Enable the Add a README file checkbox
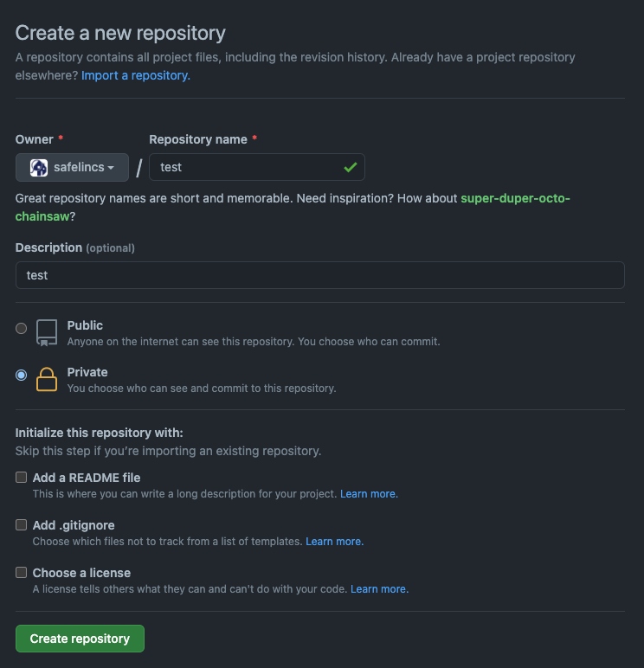 click(x=22, y=477)
